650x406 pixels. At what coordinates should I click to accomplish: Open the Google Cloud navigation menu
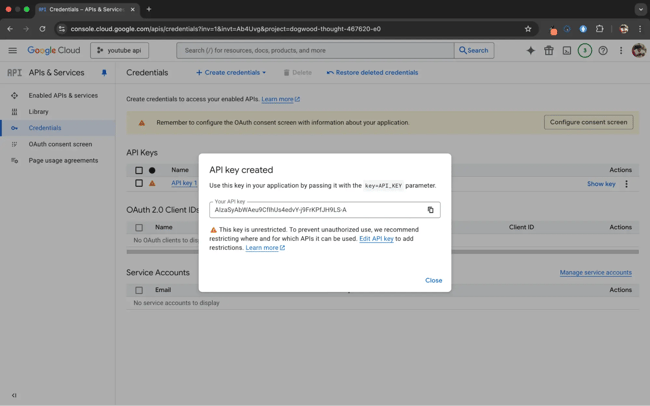tap(12, 50)
